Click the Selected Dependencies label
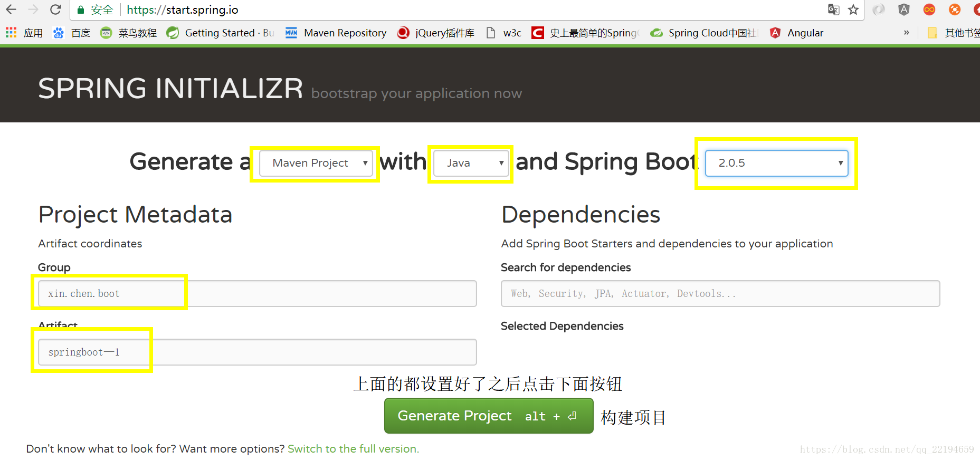This screenshot has width=980, height=460. tap(562, 326)
